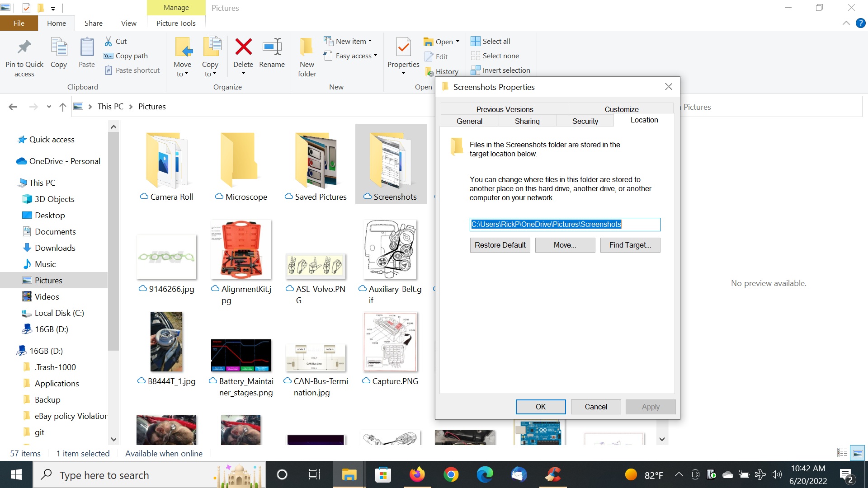Image resolution: width=868 pixels, height=488 pixels.
Task: Click the folder location path field
Action: click(565, 224)
